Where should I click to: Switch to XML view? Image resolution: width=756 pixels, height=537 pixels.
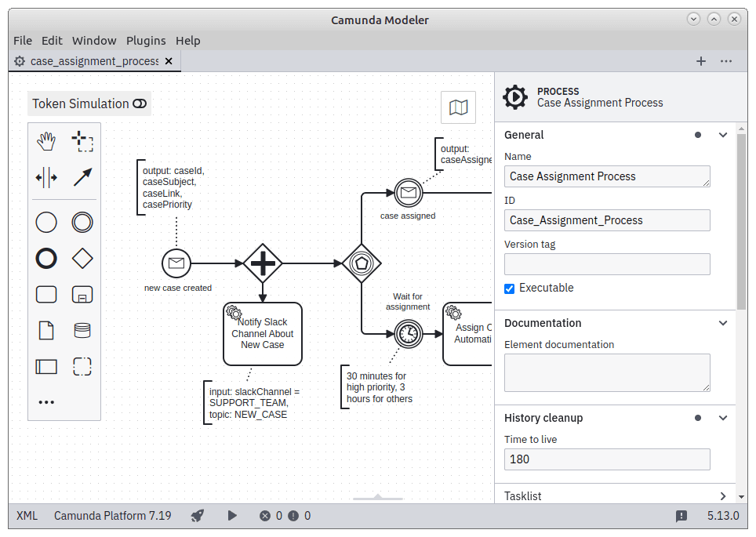(27, 516)
